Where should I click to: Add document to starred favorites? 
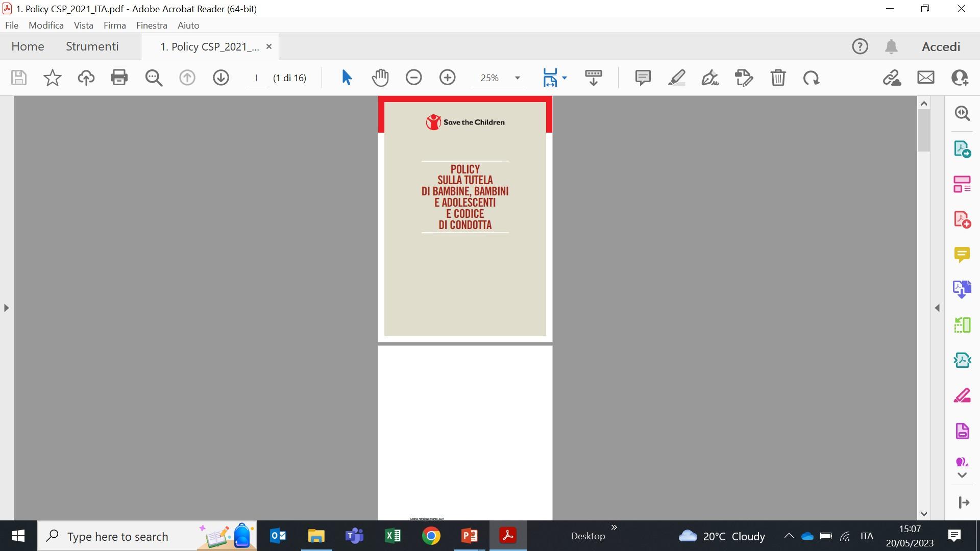(52, 78)
